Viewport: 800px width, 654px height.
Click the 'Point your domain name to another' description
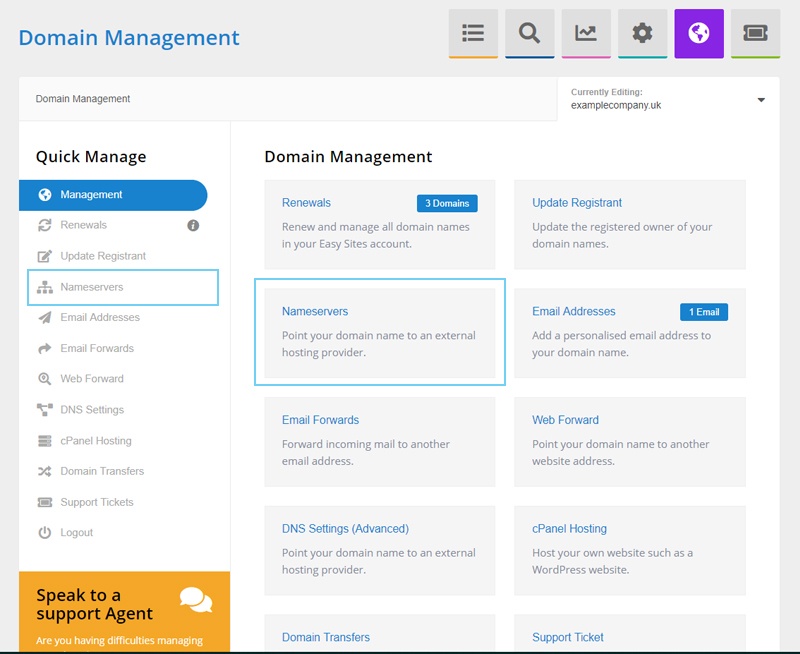[x=620, y=452]
